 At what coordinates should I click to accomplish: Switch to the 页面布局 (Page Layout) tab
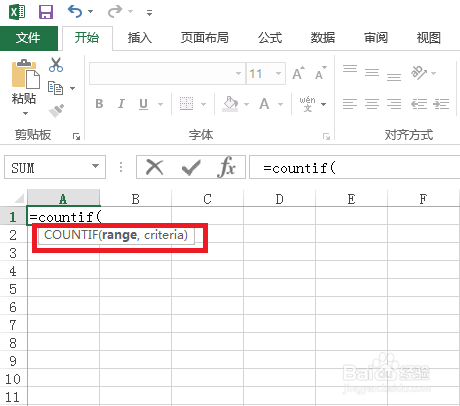tap(205, 38)
